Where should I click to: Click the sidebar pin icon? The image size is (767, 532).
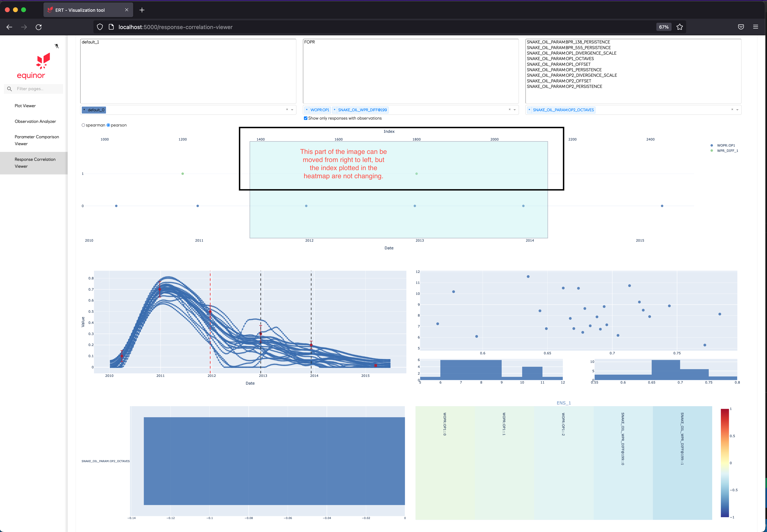[x=57, y=46]
